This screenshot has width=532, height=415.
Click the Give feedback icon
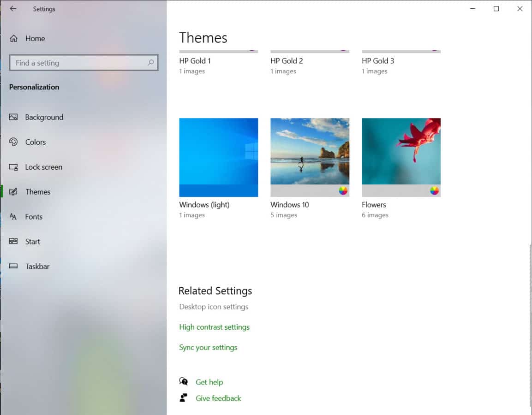[x=183, y=397]
